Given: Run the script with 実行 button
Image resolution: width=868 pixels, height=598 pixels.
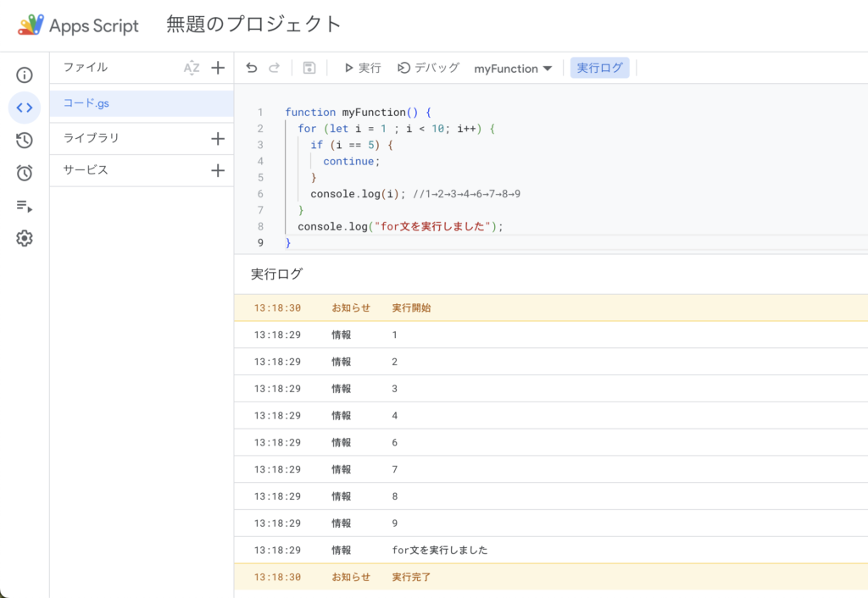Looking at the screenshot, I should [x=362, y=68].
